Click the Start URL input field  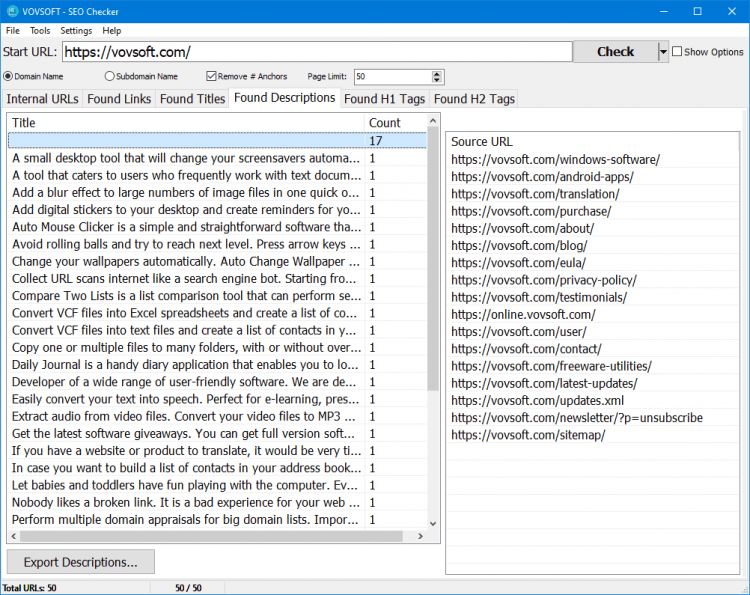click(317, 52)
